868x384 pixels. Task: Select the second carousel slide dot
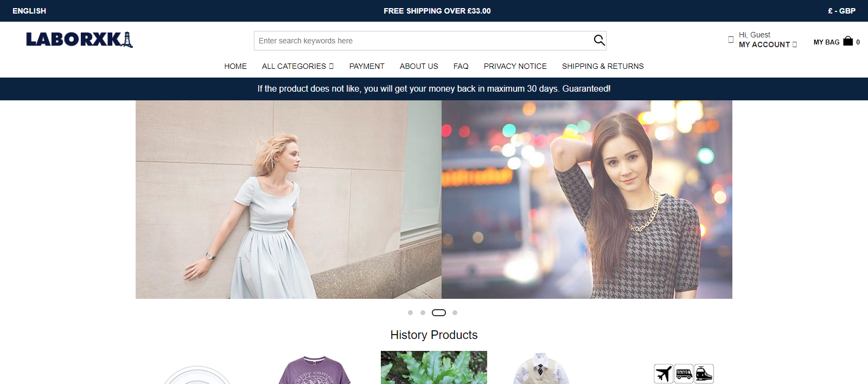pyautogui.click(x=423, y=312)
